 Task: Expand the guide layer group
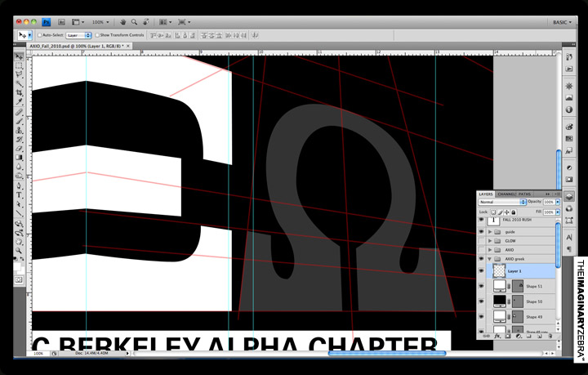[x=491, y=232]
